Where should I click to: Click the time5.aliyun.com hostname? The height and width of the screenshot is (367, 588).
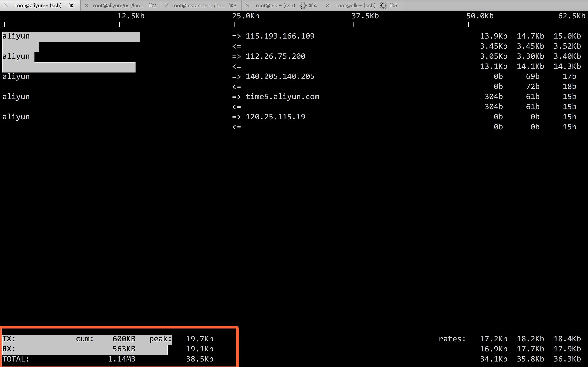pyautogui.click(x=282, y=97)
